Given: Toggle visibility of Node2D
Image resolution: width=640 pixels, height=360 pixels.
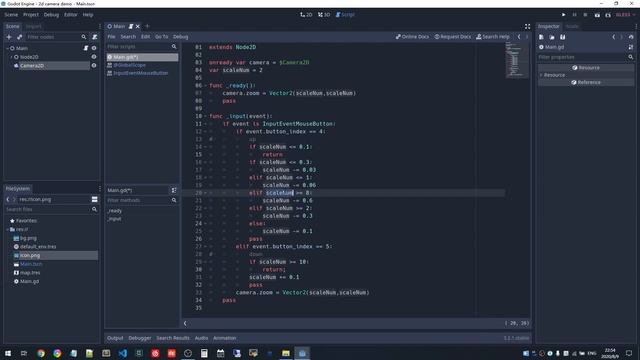Looking at the screenshot, I should (94, 57).
